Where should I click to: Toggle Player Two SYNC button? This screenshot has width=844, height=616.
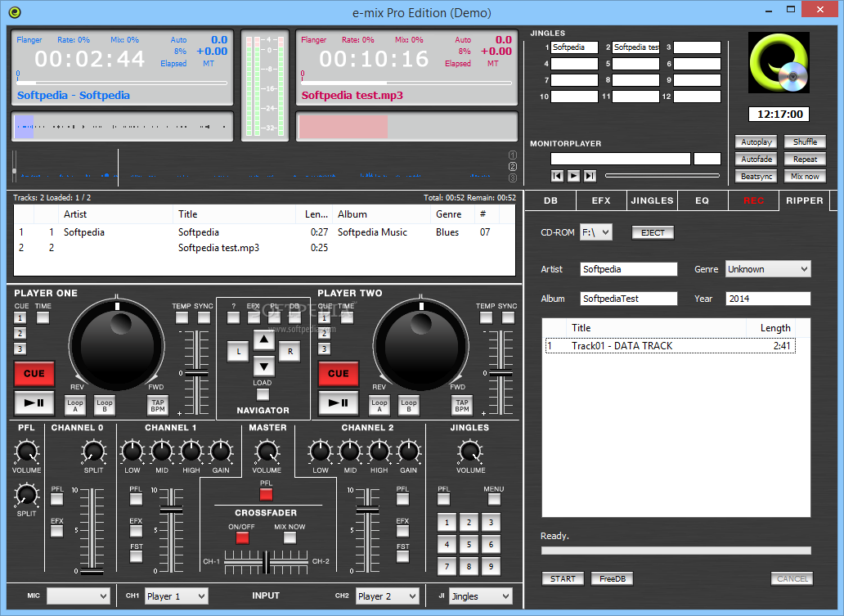pos(508,317)
